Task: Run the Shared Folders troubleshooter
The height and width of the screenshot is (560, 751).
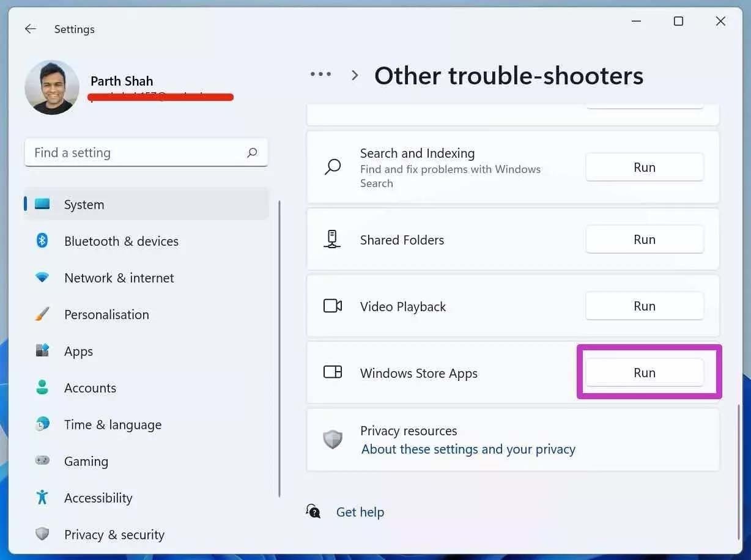Action: click(x=645, y=239)
